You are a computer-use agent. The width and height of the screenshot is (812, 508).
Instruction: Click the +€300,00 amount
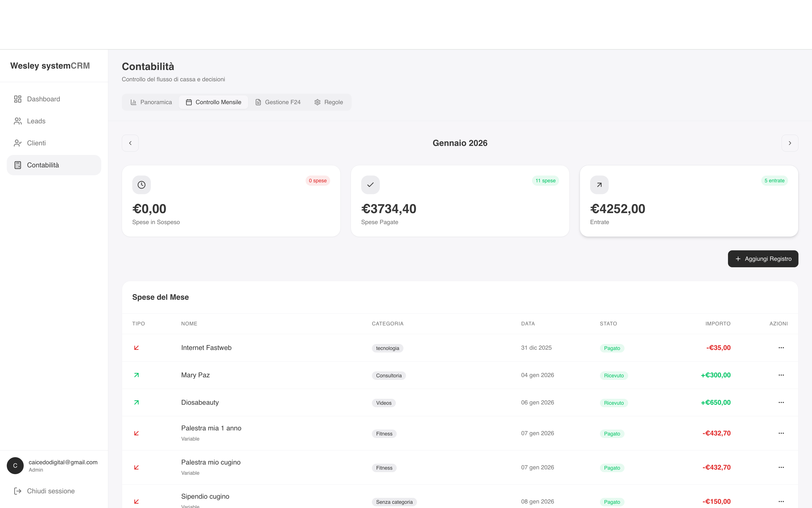pos(715,375)
